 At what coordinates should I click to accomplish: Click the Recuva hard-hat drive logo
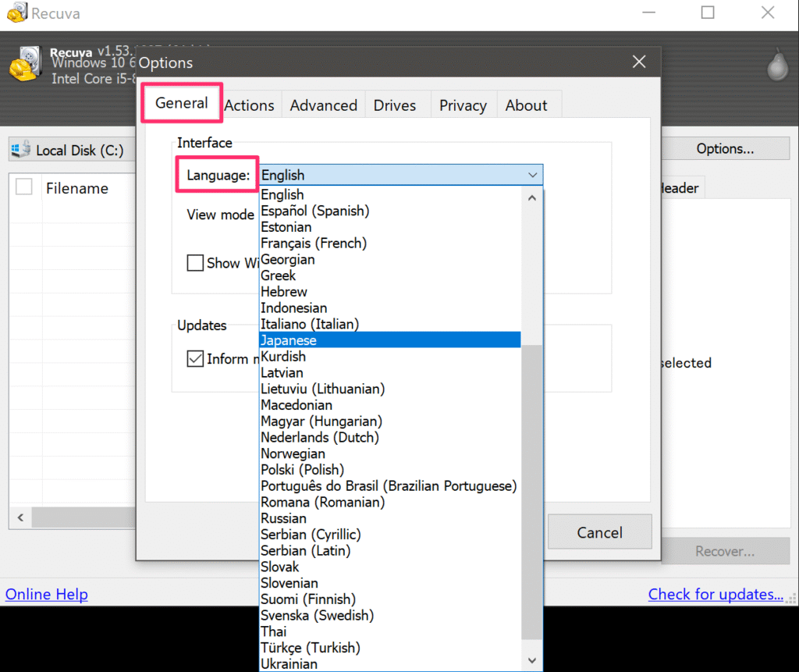click(x=24, y=64)
